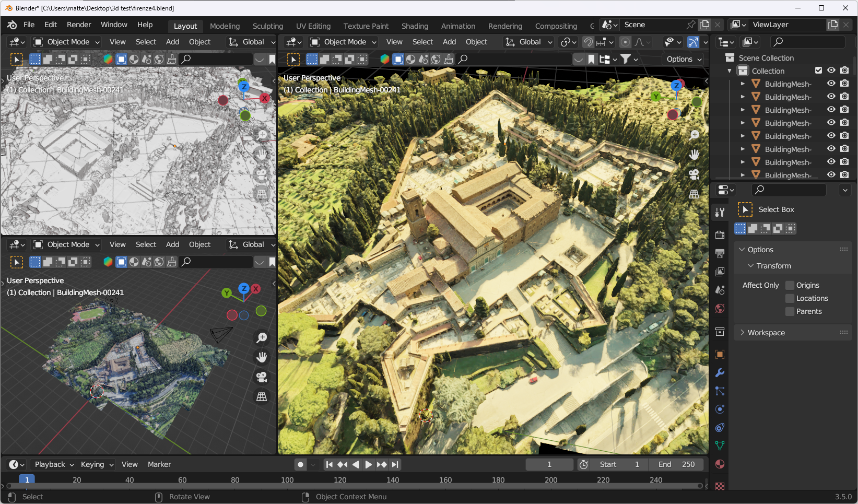Open the Object properties tab
This screenshot has height=504, width=858.
coord(720,355)
